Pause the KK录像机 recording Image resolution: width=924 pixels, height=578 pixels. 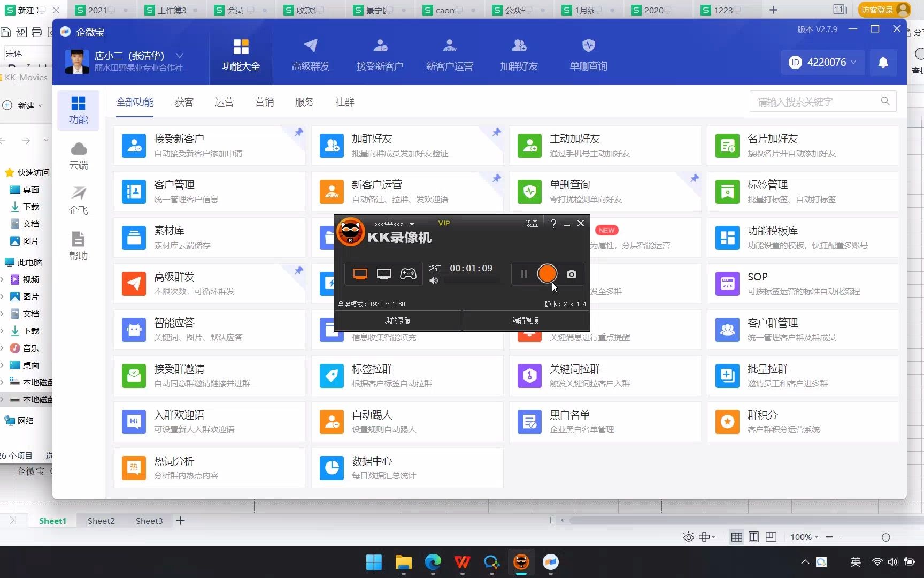coord(524,274)
